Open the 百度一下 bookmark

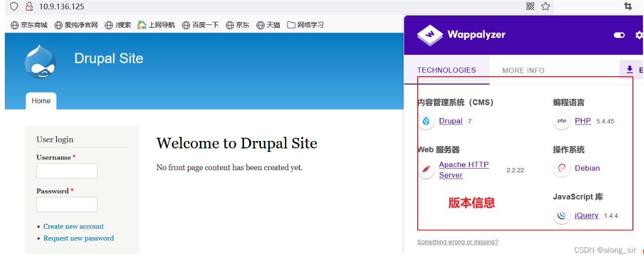(200, 25)
